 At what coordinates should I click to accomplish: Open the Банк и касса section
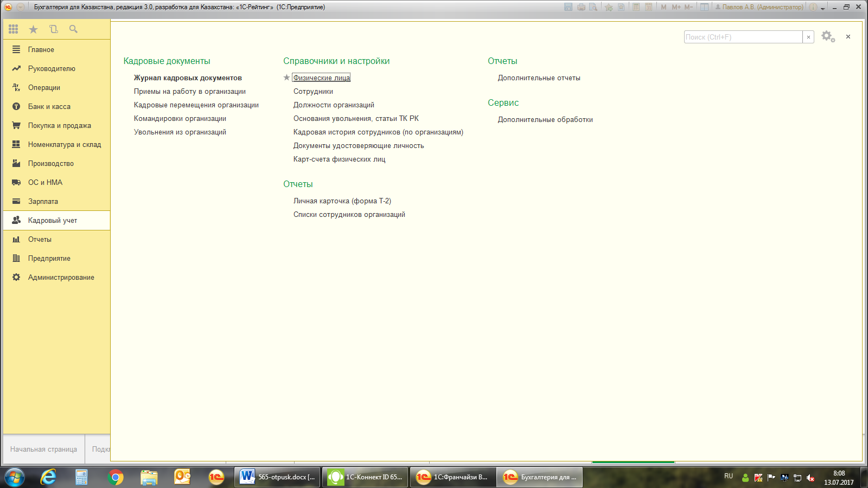(x=56, y=106)
